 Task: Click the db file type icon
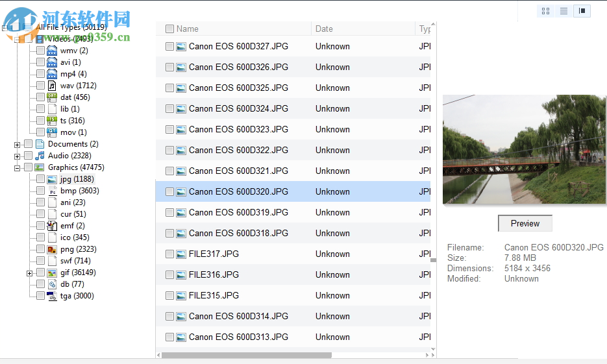tap(53, 284)
